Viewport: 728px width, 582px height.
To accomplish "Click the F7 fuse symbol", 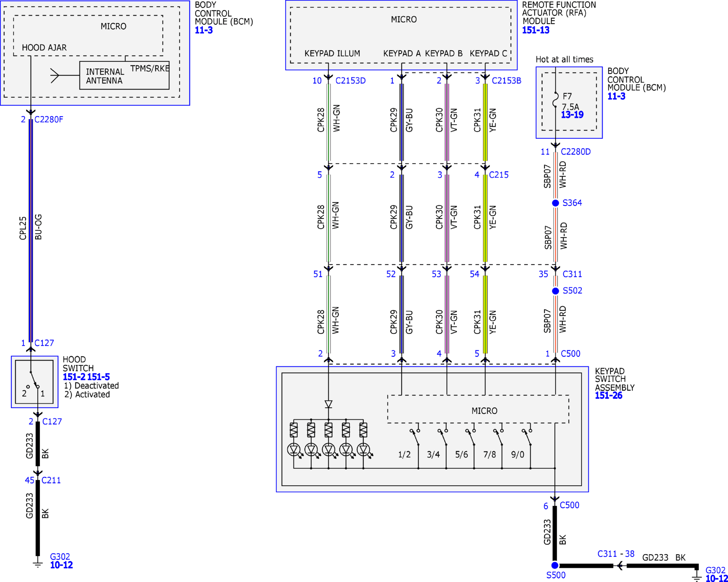I will click(x=556, y=100).
